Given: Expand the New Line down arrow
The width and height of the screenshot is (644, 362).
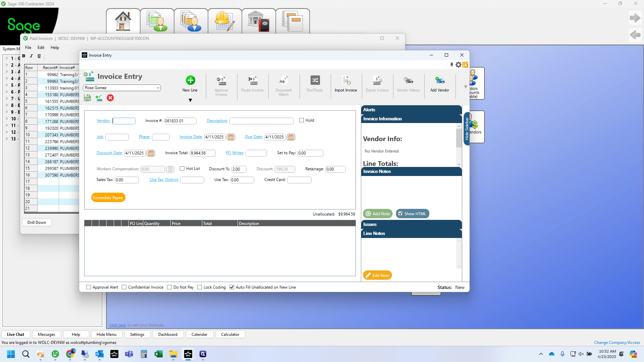Looking at the screenshot, I should [x=190, y=100].
